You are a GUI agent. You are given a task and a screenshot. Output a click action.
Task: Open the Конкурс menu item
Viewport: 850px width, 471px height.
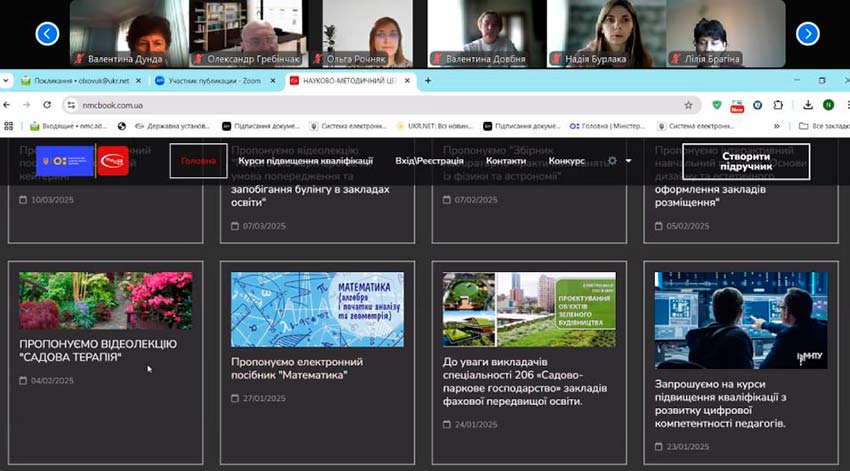566,161
